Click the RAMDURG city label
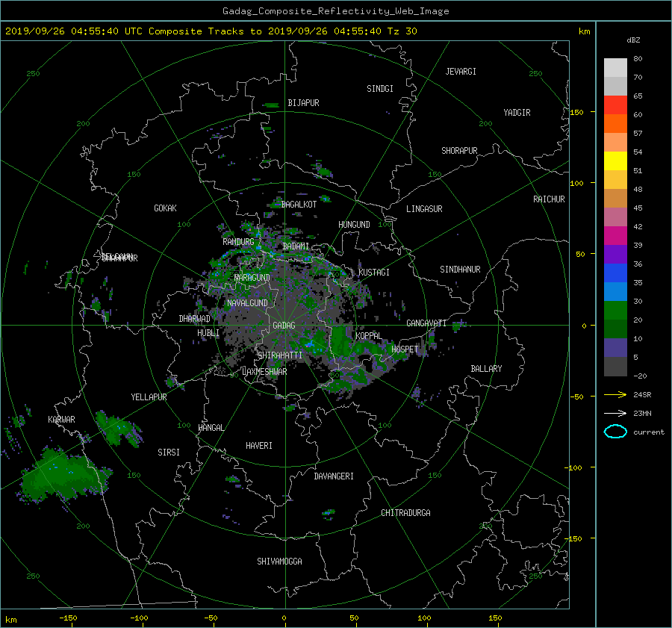The image size is (672, 628). (238, 242)
